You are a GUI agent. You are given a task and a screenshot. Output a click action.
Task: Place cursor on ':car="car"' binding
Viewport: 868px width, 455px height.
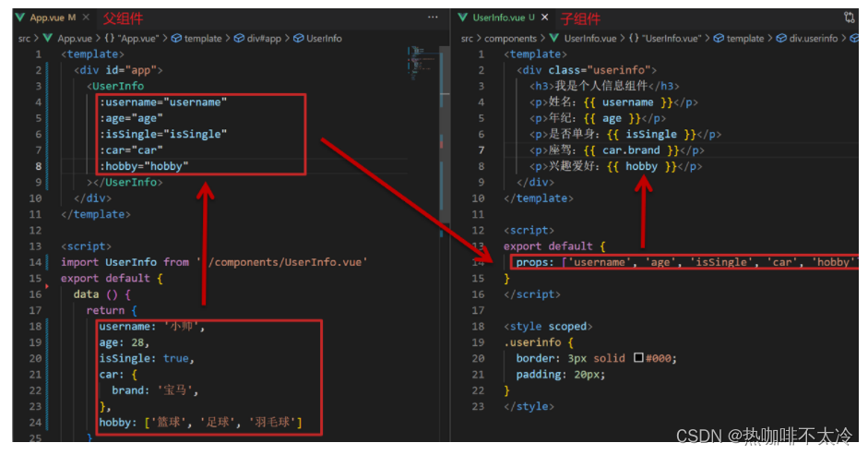[131, 150]
